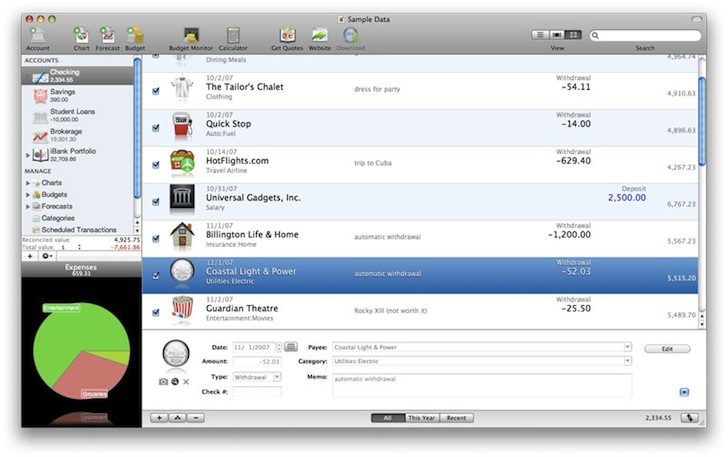Select the Savings account
The image size is (728, 457).
[x=78, y=95]
